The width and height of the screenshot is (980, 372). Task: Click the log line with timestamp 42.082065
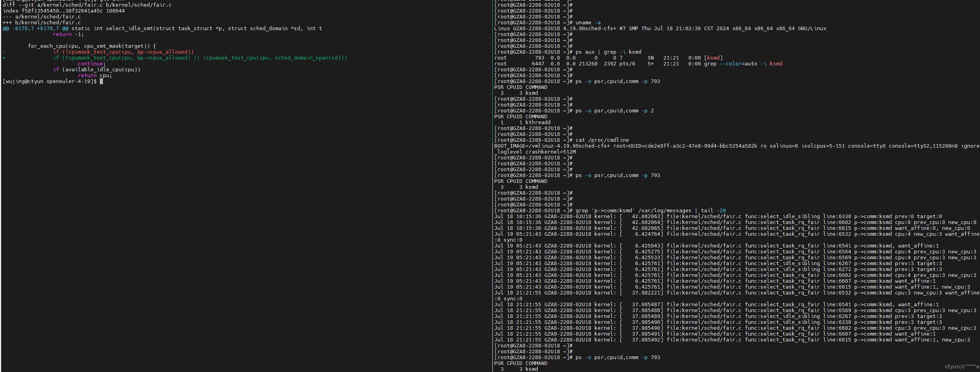[732, 228]
